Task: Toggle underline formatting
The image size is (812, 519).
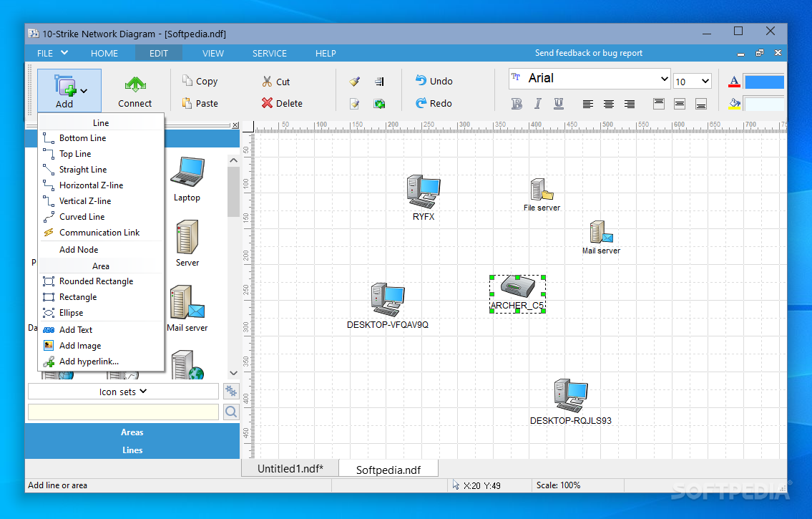Action: pyautogui.click(x=558, y=104)
